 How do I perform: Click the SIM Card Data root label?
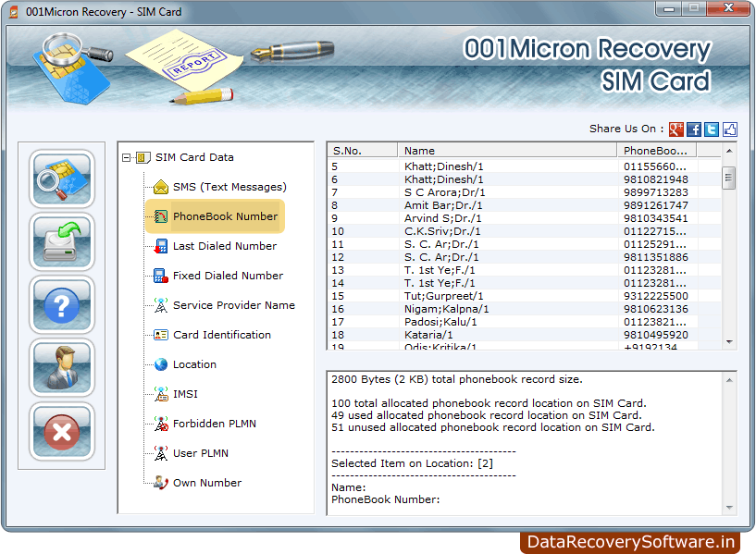coord(194,157)
